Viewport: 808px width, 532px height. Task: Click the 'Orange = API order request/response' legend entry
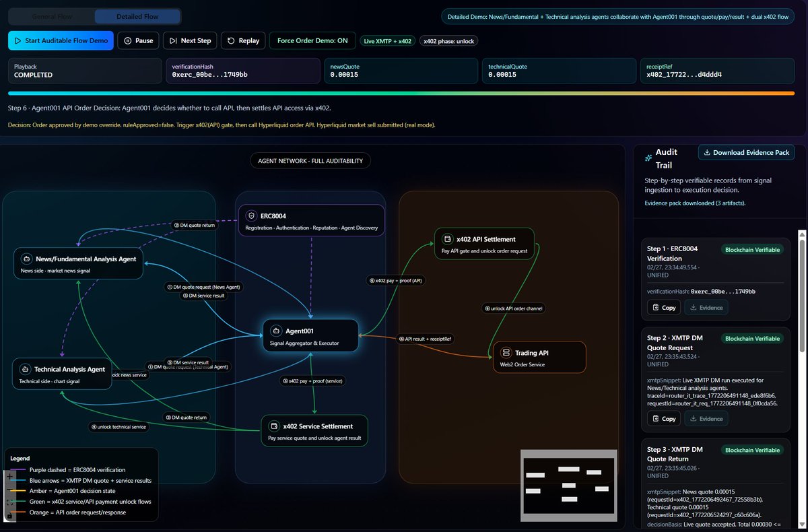(x=77, y=512)
